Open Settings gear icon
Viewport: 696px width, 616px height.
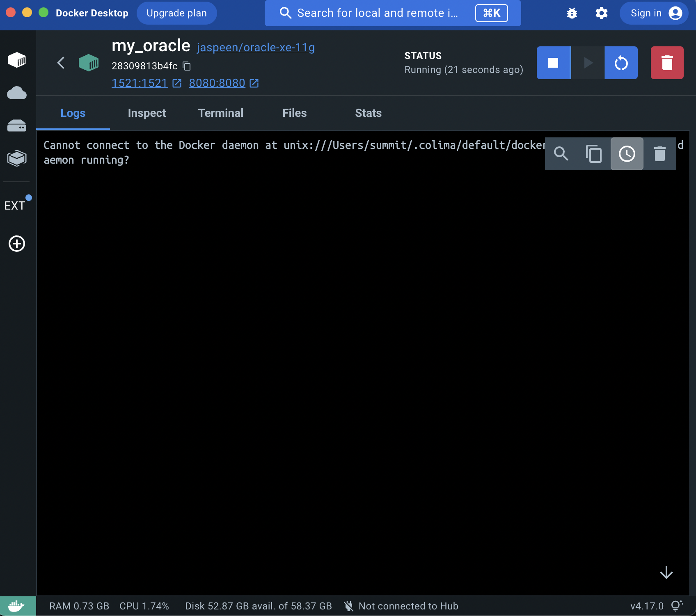click(602, 14)
